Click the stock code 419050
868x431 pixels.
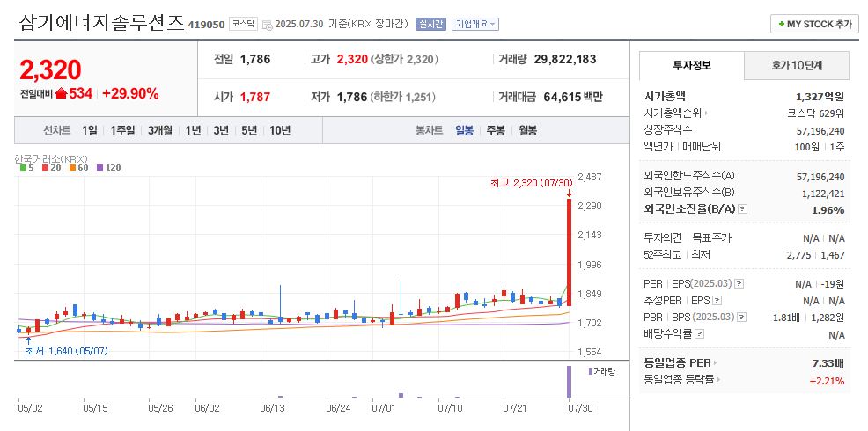click(x=206, y=25)
